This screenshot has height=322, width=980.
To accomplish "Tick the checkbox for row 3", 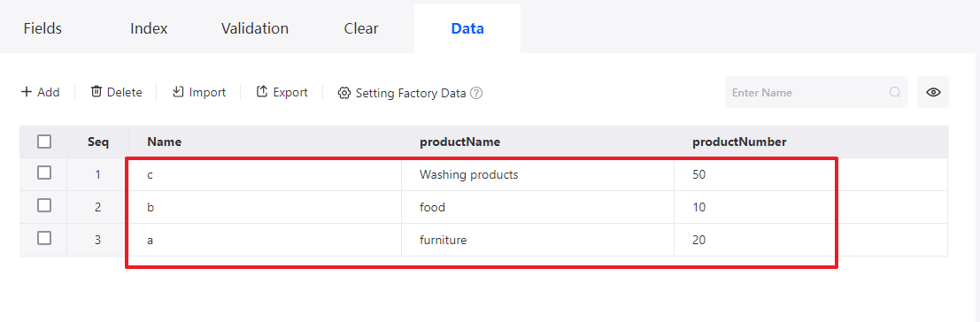I will click(x=43, y=238).
